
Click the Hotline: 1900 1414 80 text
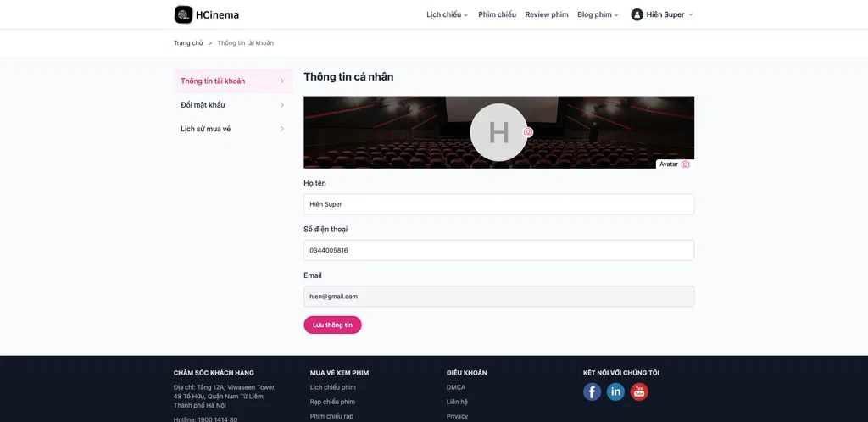pyautogui.click(x=205, y=419)
